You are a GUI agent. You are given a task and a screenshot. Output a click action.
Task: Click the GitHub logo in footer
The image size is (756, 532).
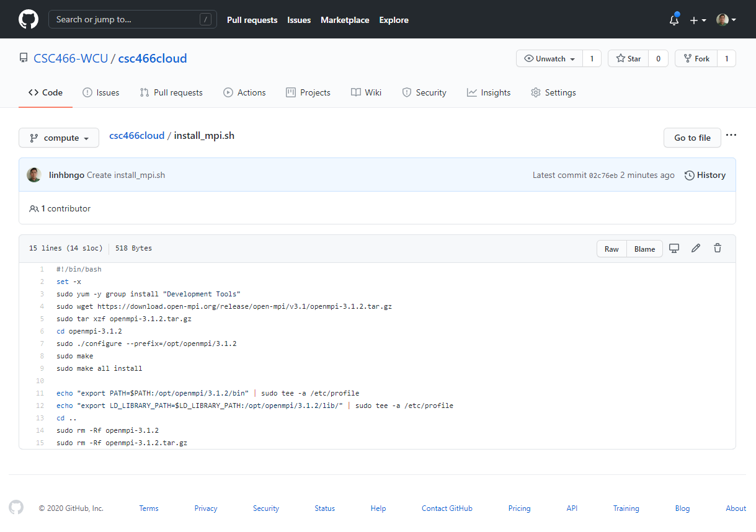(16, 508)
